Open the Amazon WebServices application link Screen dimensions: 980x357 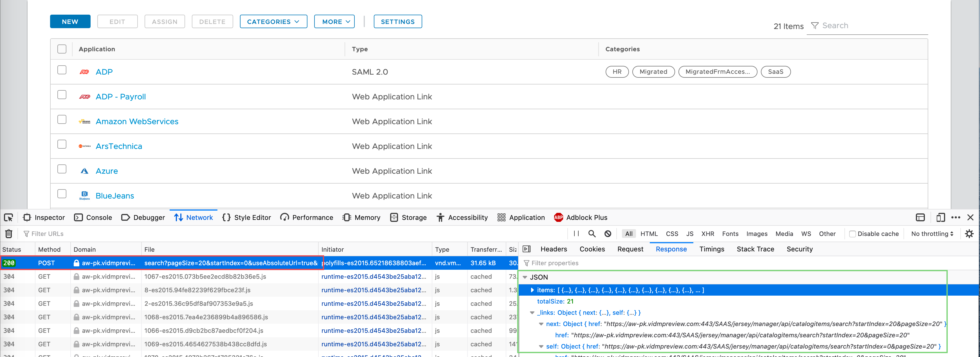click(x=137, y=121)
